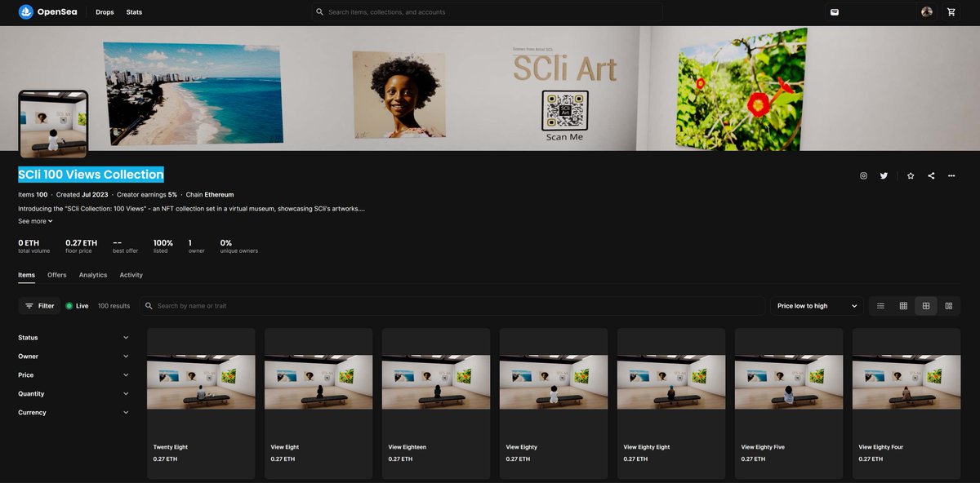Click the 1 owner stat
Image resolution: width=980 pixels, height=483 pixels.
coord(196,246)
